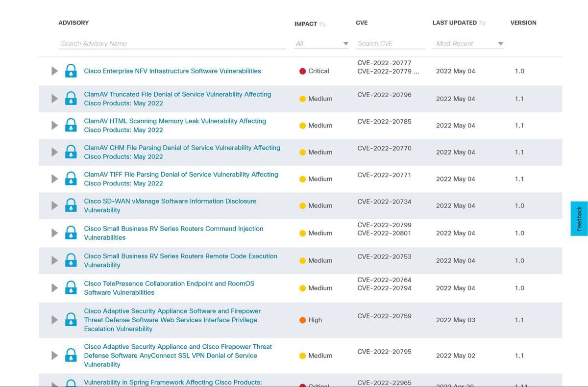Image resolution: width=588 pixels, height=387 pixels.
Task: Open the Impact filter dropdown set to All
Action: pos(321,44)
